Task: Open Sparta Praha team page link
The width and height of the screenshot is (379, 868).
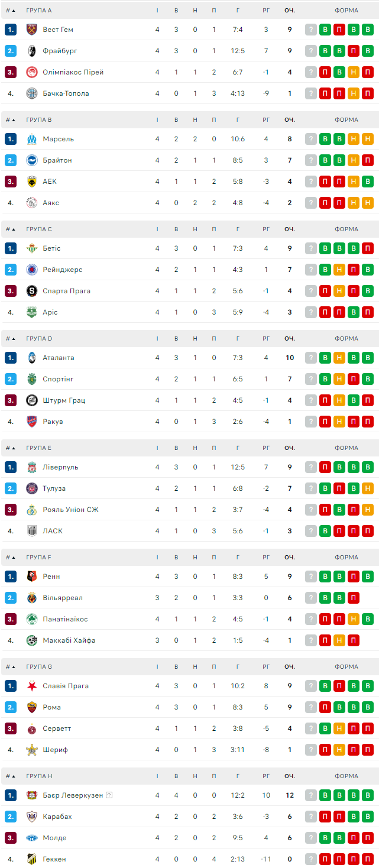Action: click(x=66, y=291)
